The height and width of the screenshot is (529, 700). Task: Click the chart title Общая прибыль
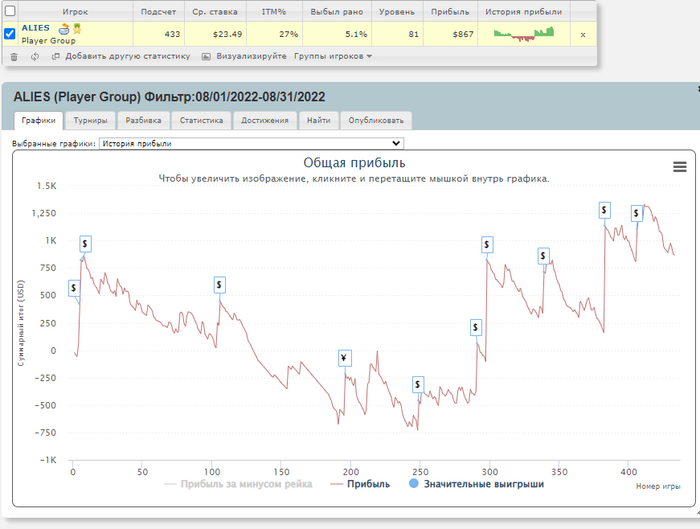[x=354, y=162]
